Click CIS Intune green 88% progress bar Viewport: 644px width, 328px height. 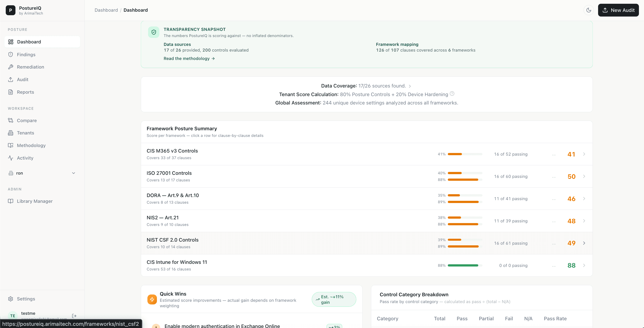[x=465, y=265]
